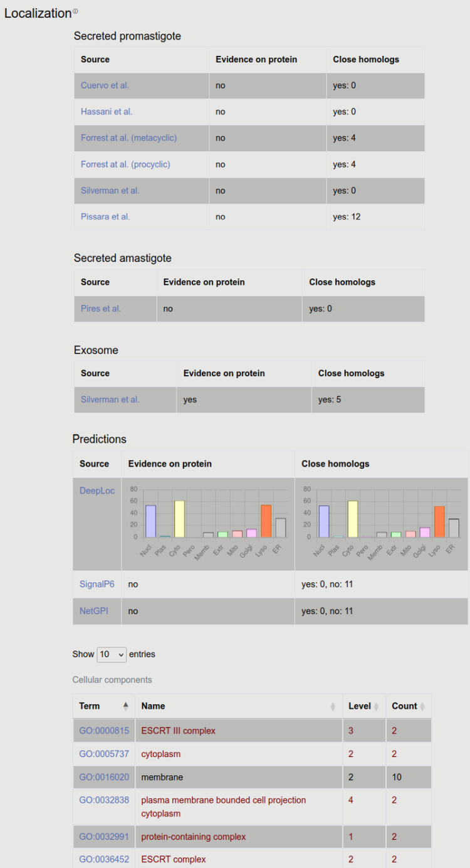Click the Level column sort icon
The image size is (470, 868).
[x=376, y=706]
